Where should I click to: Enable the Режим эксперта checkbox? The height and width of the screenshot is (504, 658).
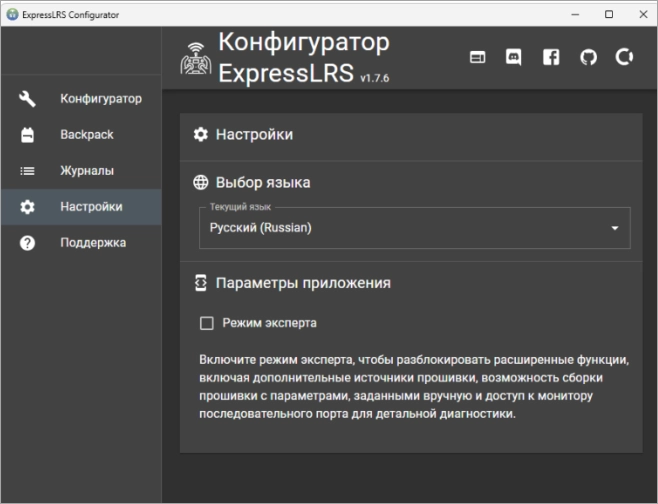pyautogui.click(x=206, y=323)
